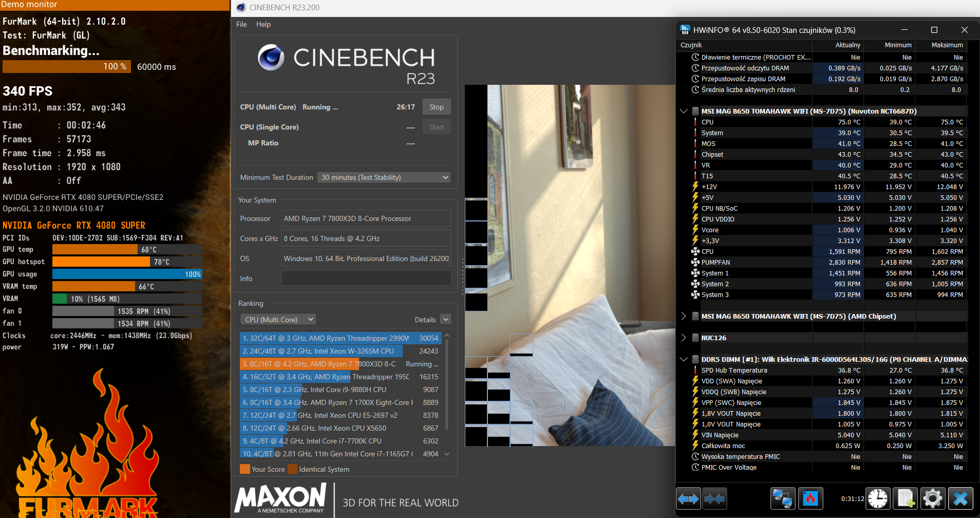This screenshot has height=518, width=980.
Task: Select ranking row AMD Ryzen 7 1700X
Action: pos(341,402)
